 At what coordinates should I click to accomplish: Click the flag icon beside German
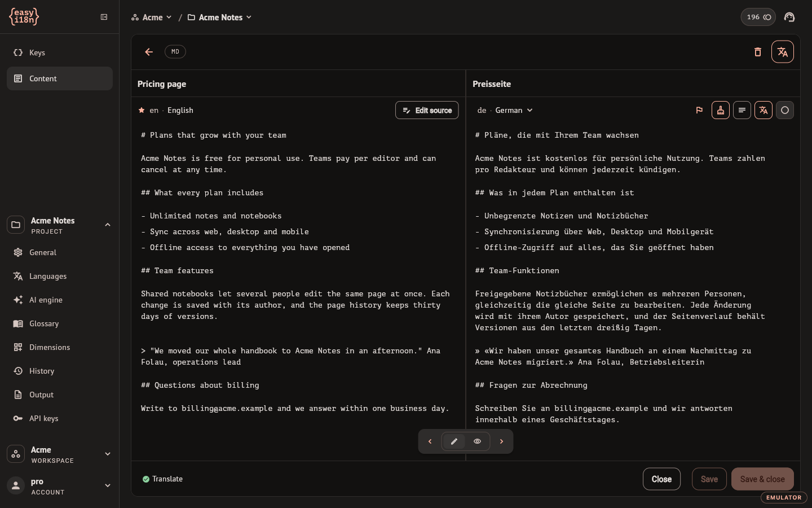[x=699, y=111]
